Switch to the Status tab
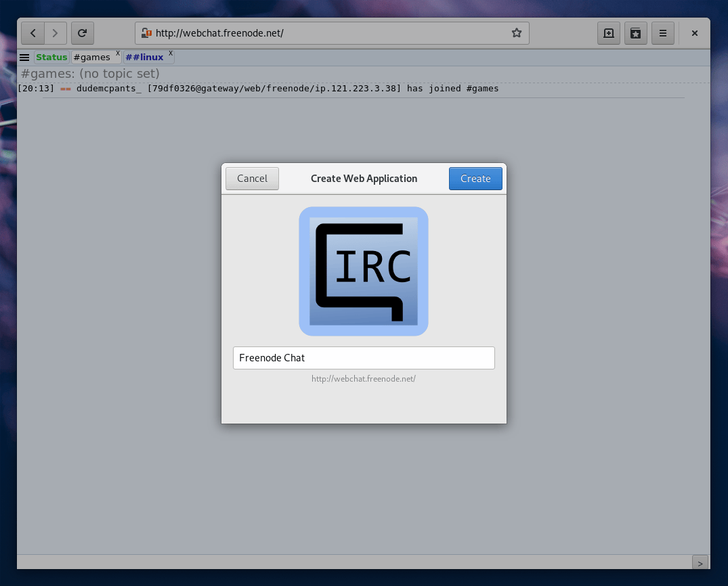728x586 pixels. (x=51, y=58)
